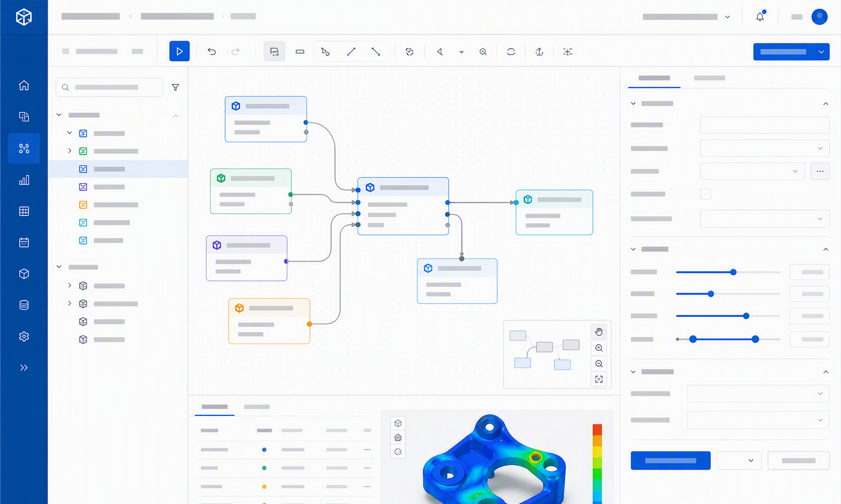This screenshot has width=841, height=504.
Task: Click the loop sync icon in toolbar
Action: (x=511, y=51)
